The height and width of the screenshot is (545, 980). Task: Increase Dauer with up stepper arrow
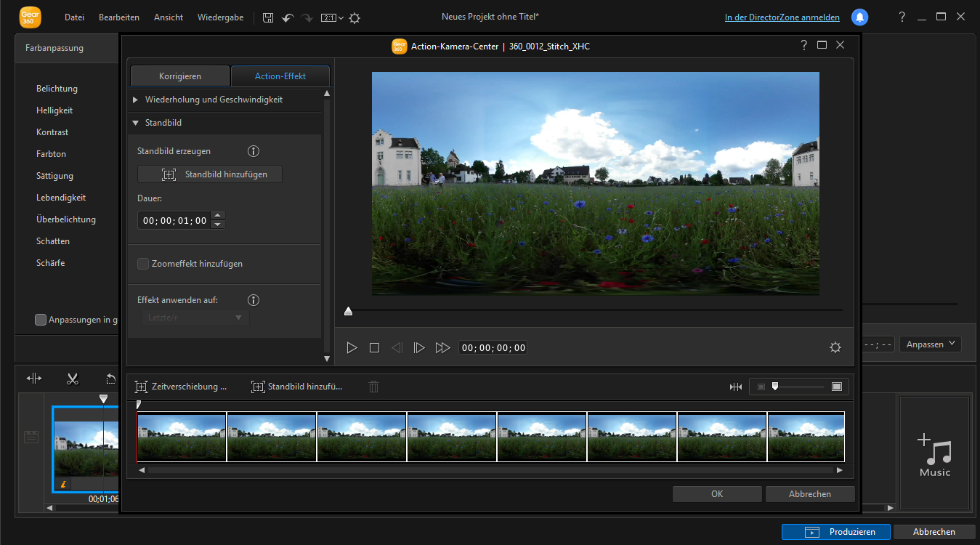click(x=218, y=216)
